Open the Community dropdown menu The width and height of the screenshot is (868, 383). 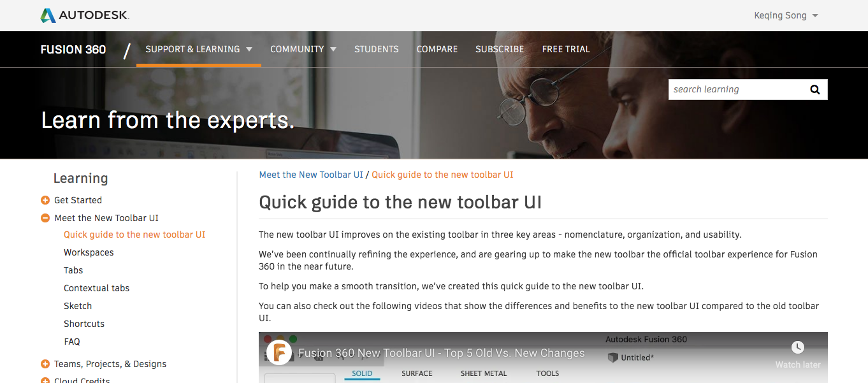point(303,49)
